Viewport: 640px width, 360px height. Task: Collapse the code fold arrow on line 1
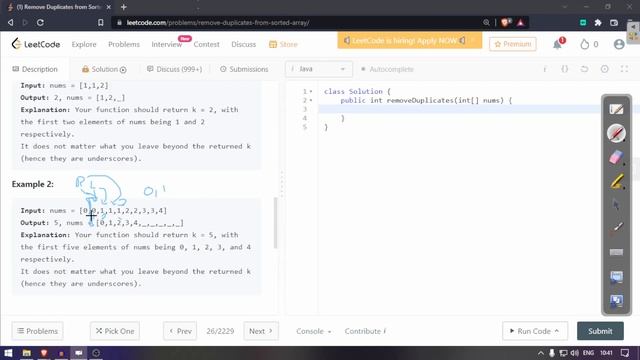311,91
